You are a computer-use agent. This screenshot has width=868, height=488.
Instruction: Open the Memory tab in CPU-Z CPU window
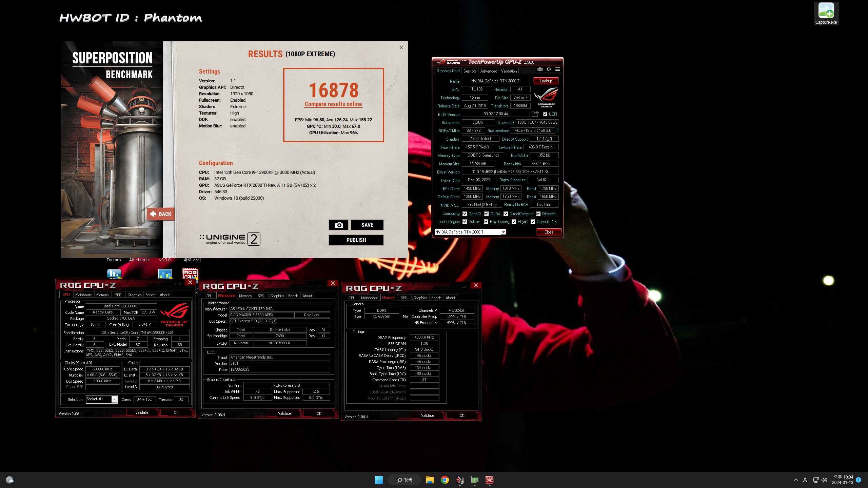(103, 295)
